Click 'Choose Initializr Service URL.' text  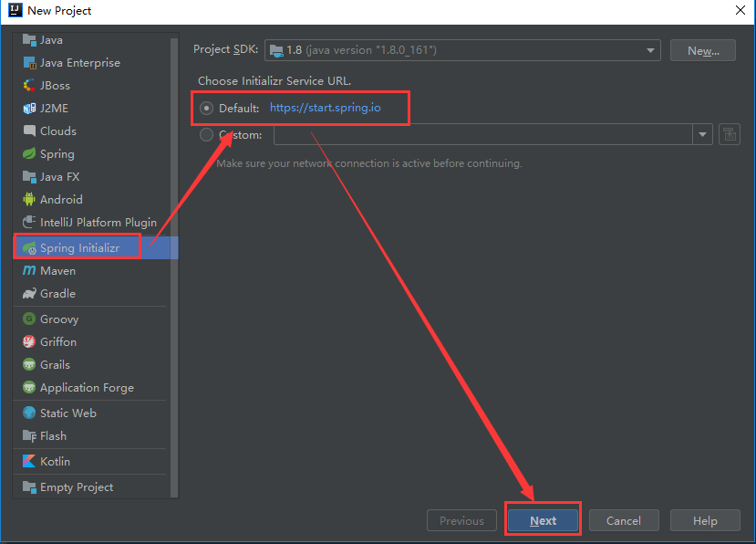tap(274, 80)
